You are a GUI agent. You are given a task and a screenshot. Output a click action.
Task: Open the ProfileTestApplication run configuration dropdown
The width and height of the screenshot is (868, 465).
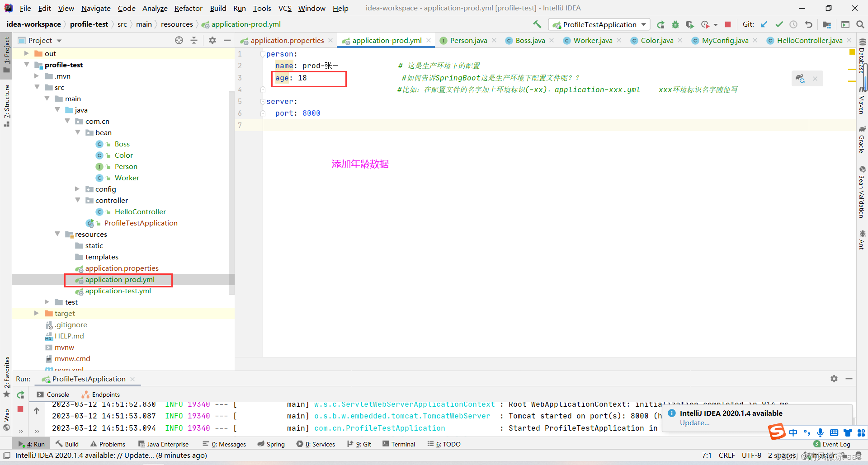pos(599,24)
